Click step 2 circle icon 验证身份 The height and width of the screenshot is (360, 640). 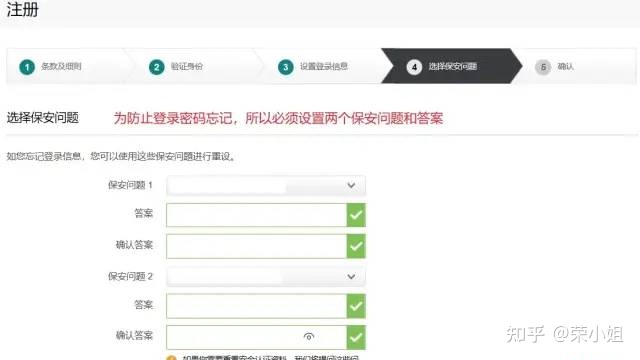(156, 67)
